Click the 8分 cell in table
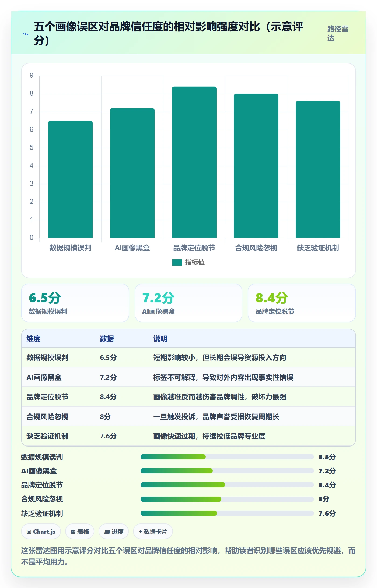Screen dimensions: 377x588 point(106,417)
